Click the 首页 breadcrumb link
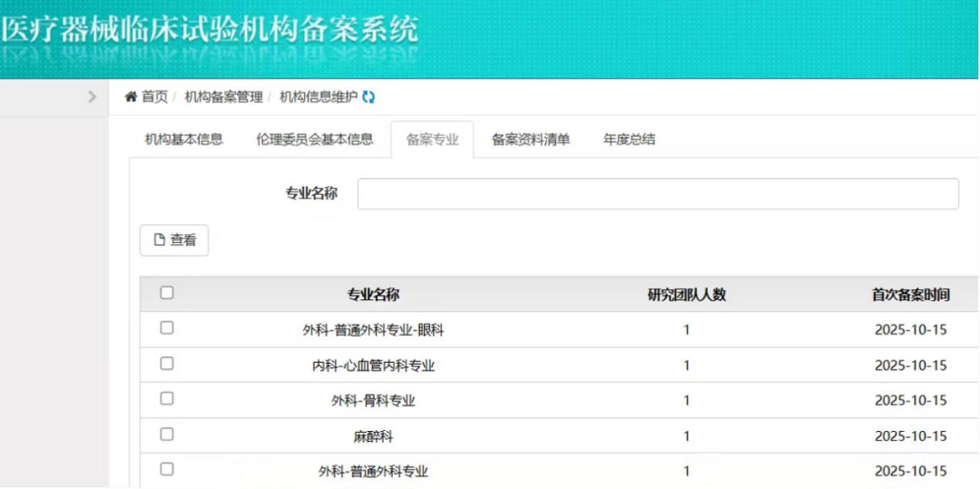This screenshot has height=489, width=980. 154,97
